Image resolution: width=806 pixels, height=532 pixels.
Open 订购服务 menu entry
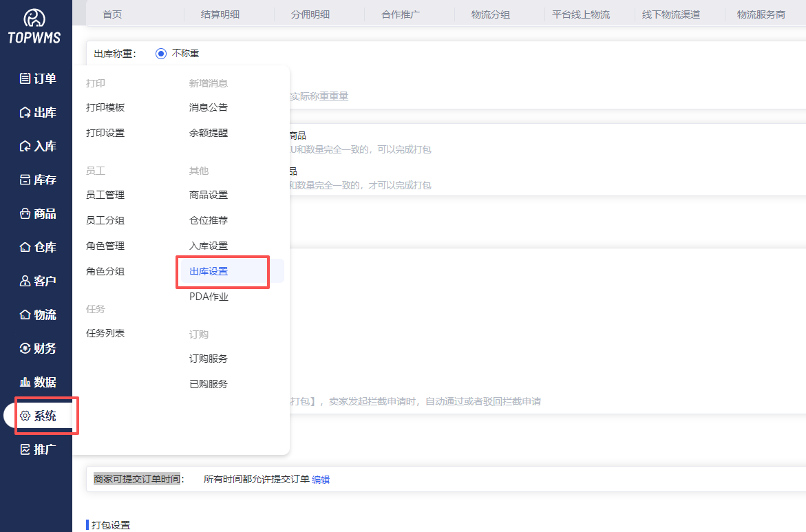(209, 359)
